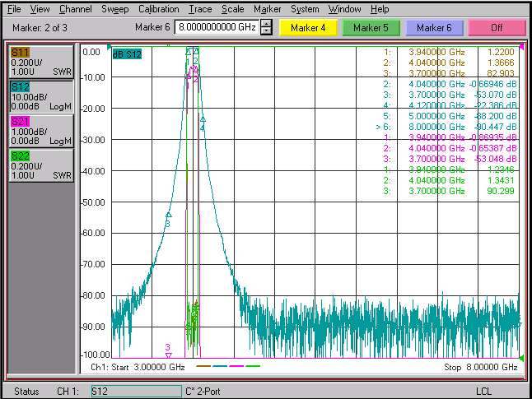Select the S22 trace status box

[41, 165]
